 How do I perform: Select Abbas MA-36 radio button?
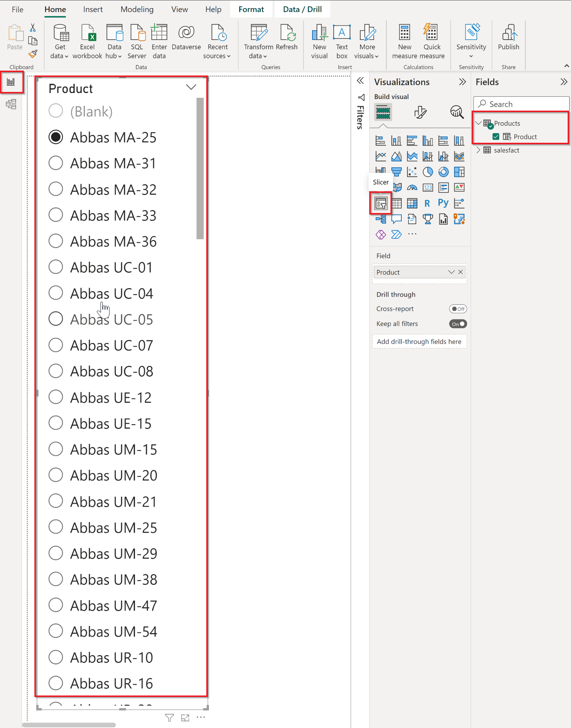(x=56, y=241)
